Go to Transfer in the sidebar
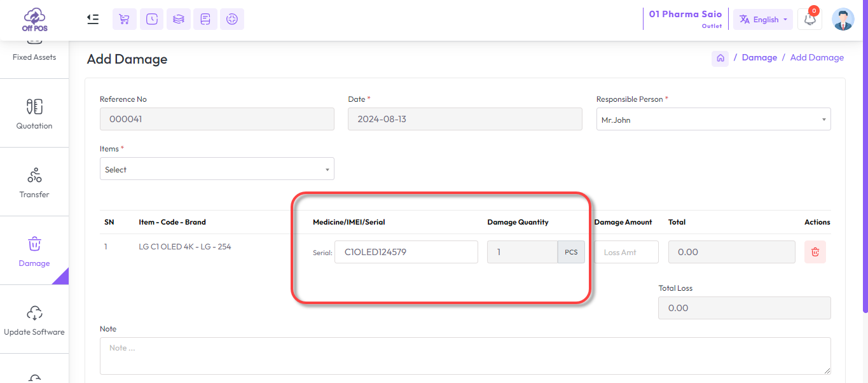The width and height of the screenshot is (868, 383). tap(34, 183)
